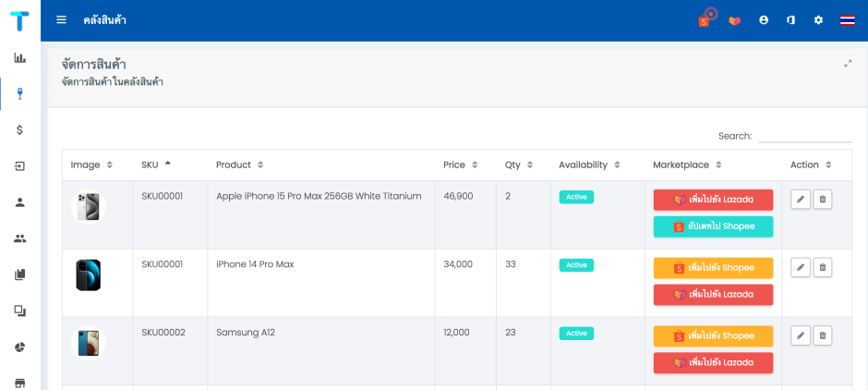Click the Shopee icon in top bar

point(705,20)
